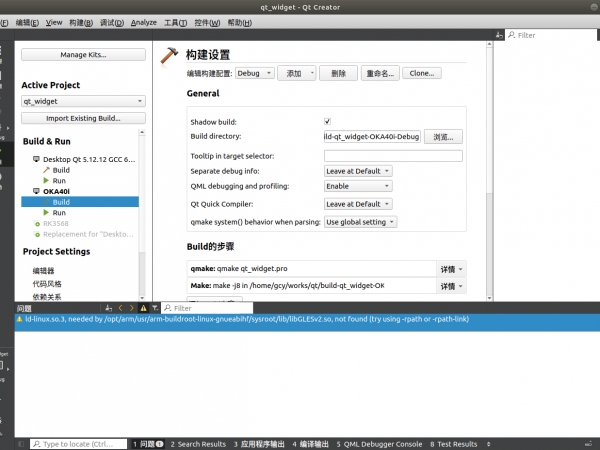Viewport: 600px width, 450px height.
Task: Click the warning filter icon in Issues toolbar
Action: [x=144, y=308]
